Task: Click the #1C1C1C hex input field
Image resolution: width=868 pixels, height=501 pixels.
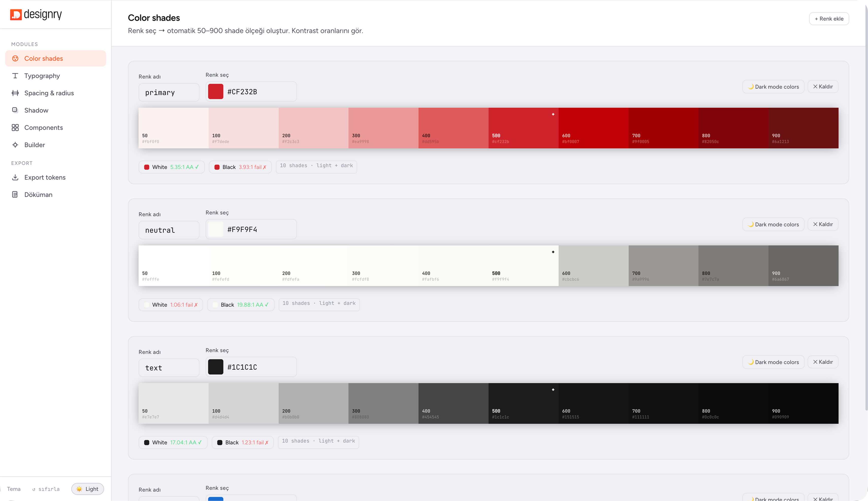Action: click(x=251, y=367)
